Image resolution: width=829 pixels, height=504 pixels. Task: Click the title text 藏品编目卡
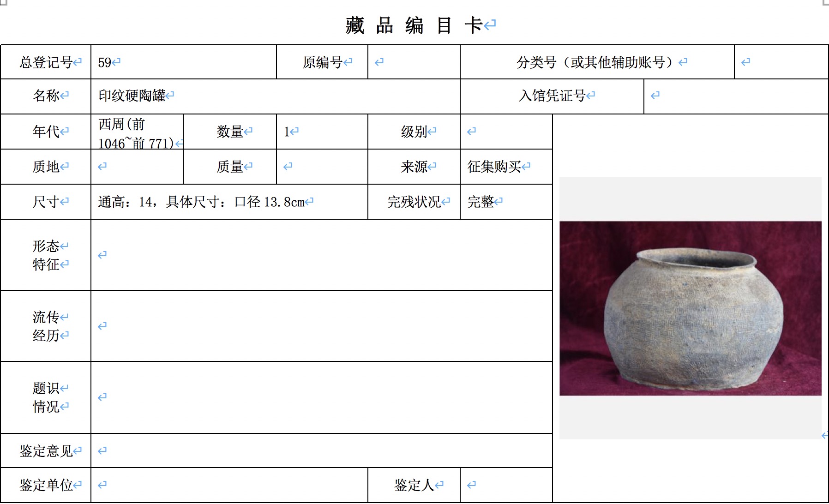(x=414, y=25)
